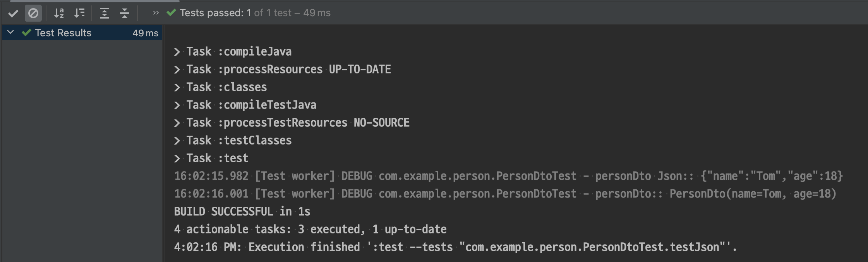Click the Collapse All icon
The height and width of the screenshot is (262, 868).
[x=124, y=14]
